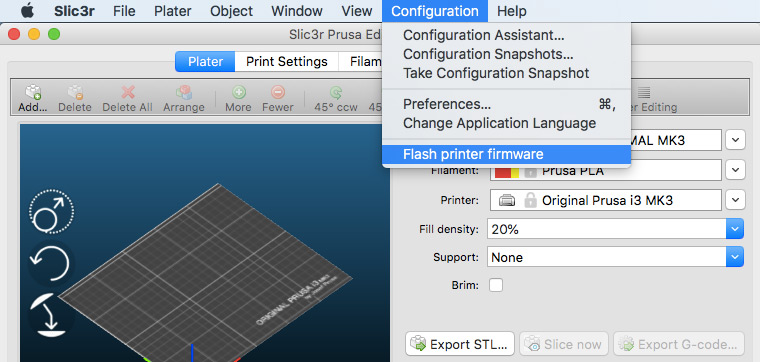Open the Window menu
Screen dimensions: 760x362
pyautogui.click(x=297, y=11)
